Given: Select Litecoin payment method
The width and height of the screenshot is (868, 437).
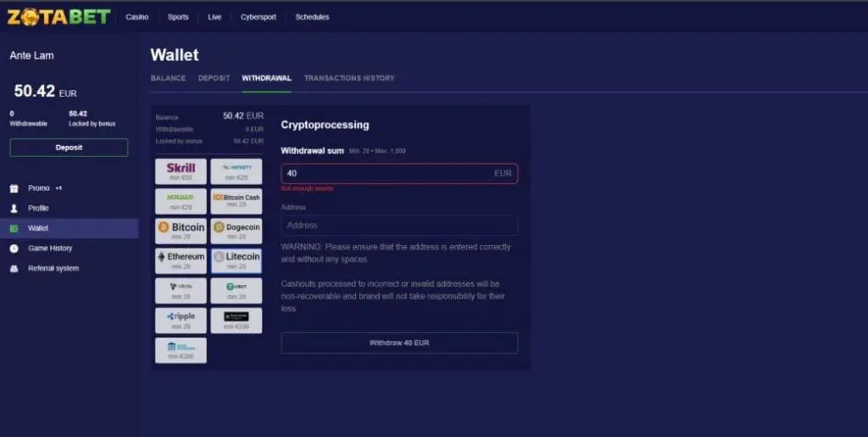Looking at the screenshot, I should pyautogui.click(x=236, y=261).
